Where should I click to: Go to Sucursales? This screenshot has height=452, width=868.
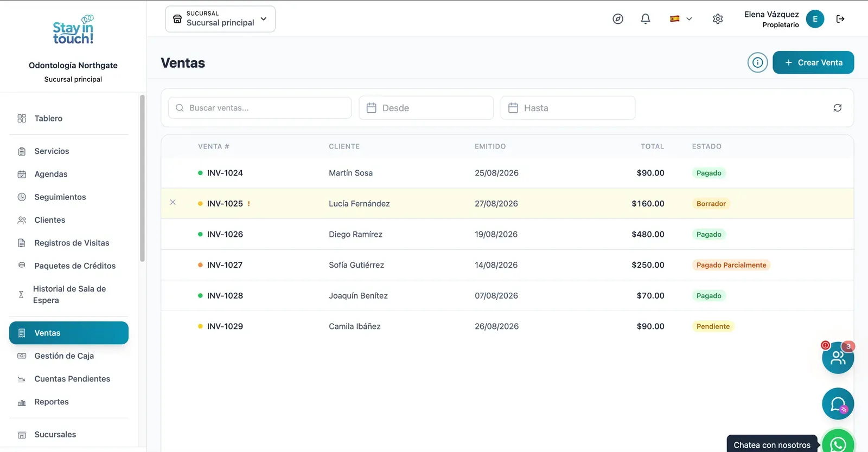coord(69,435)
